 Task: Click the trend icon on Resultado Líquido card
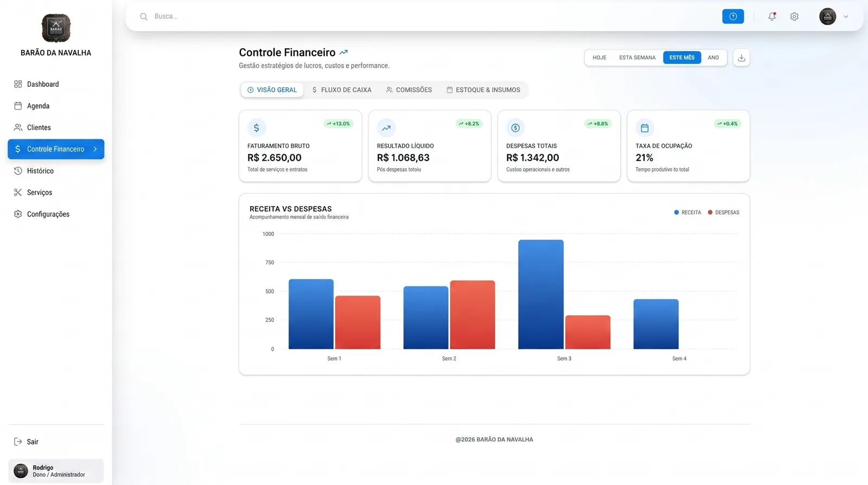tap(386, 128)
